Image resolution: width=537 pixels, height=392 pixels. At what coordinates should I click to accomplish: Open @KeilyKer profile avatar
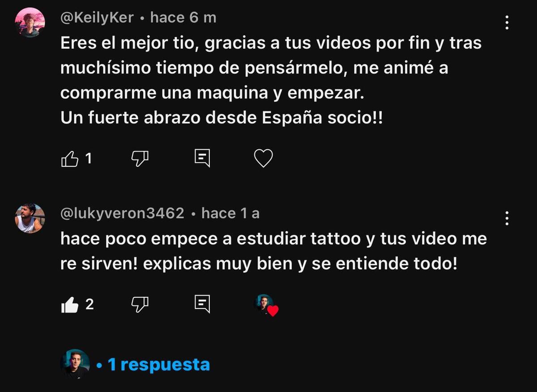30,22
